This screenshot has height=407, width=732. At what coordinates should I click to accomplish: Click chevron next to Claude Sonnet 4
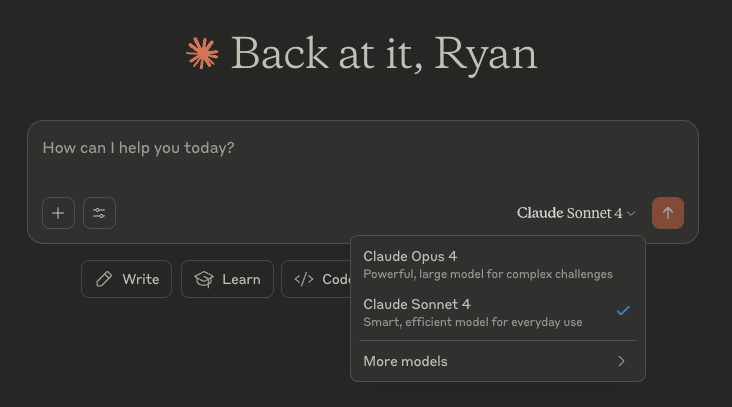coord(631,214)
